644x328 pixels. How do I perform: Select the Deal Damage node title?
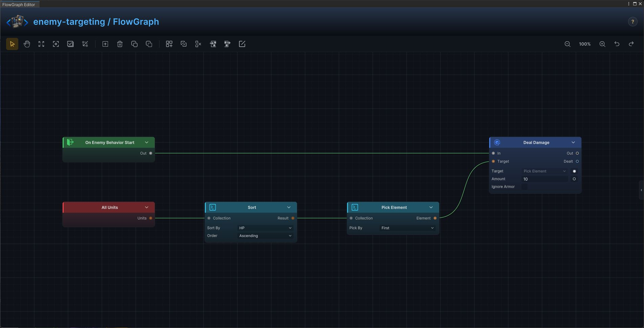536,142
